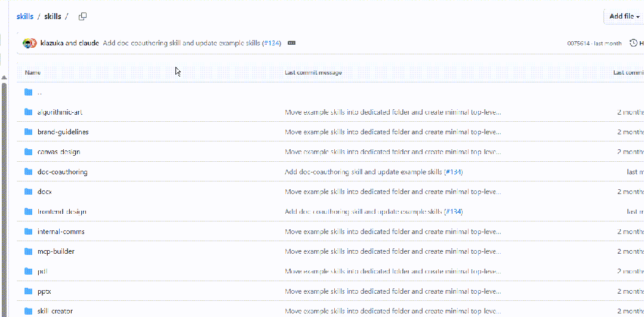
Task: Open the canvas-design folder
Action: point(58,152)
